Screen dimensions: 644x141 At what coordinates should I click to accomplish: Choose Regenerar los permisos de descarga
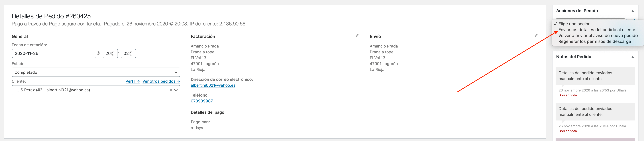[x=595, y=41]
